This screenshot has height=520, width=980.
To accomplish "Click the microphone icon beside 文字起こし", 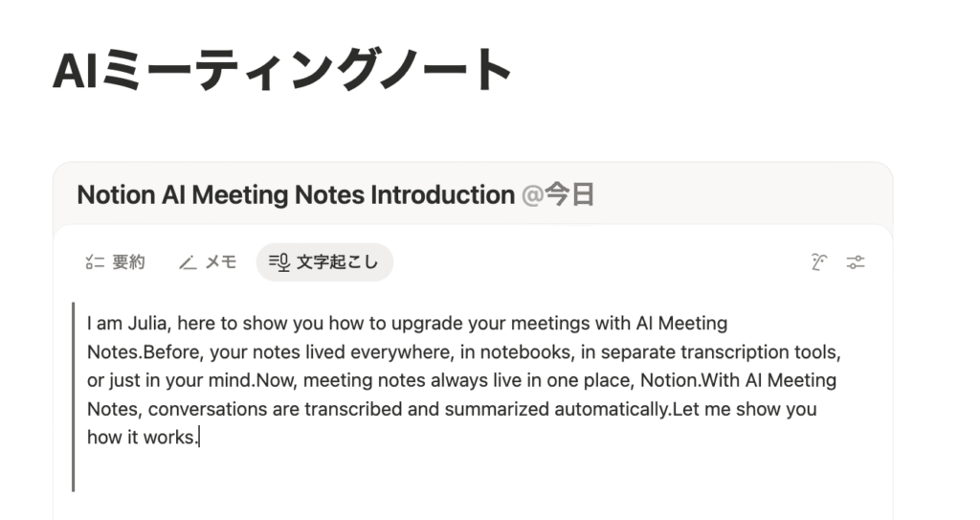I will 278,262.
